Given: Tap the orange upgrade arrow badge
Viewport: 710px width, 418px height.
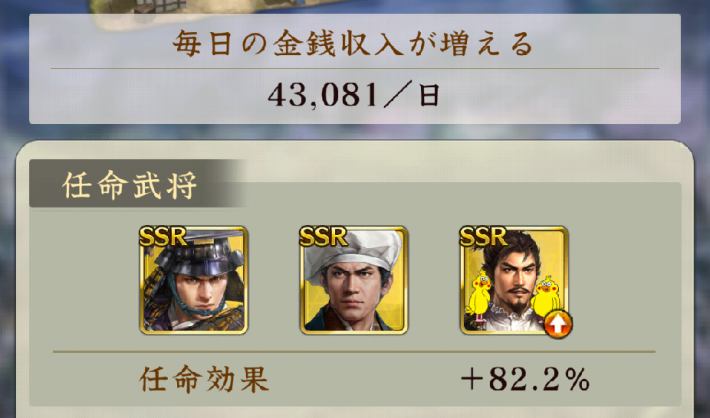Looking at the screenshot, I should click(x=558, y=324).
